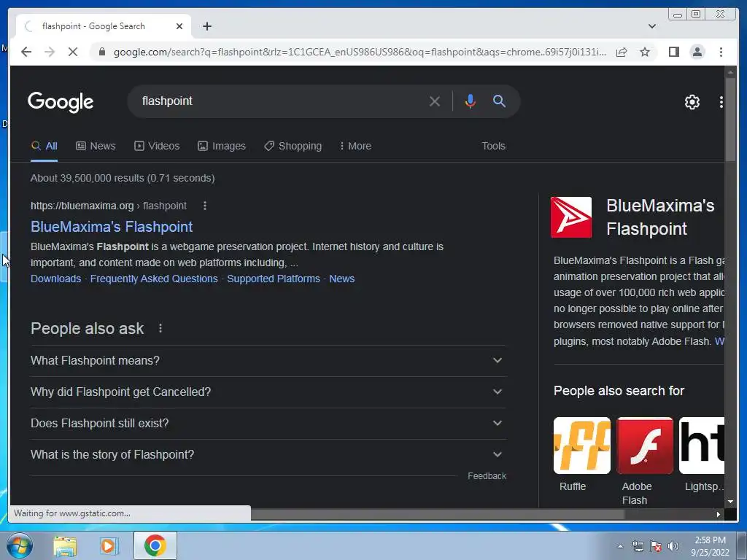Click the horizontal scrollbar right arrow
The width and height of the screenshot is (747, 560).
[x=719, y=514]
